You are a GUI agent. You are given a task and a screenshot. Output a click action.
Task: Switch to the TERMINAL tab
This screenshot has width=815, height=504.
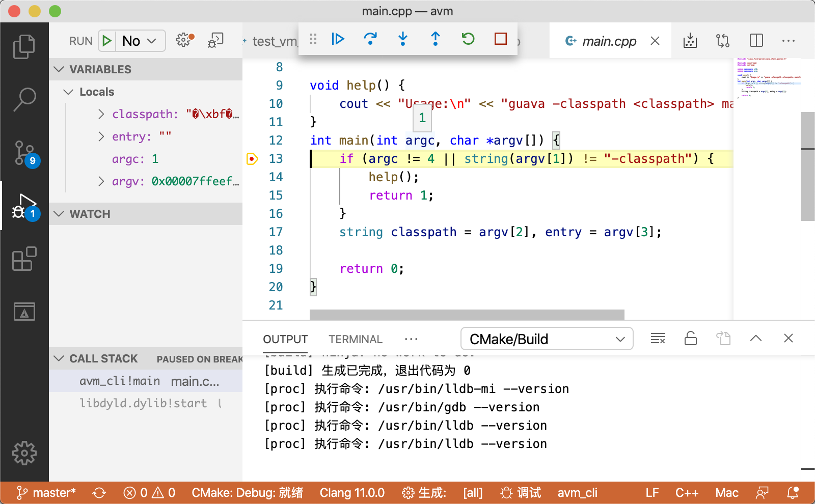point(355,339)
